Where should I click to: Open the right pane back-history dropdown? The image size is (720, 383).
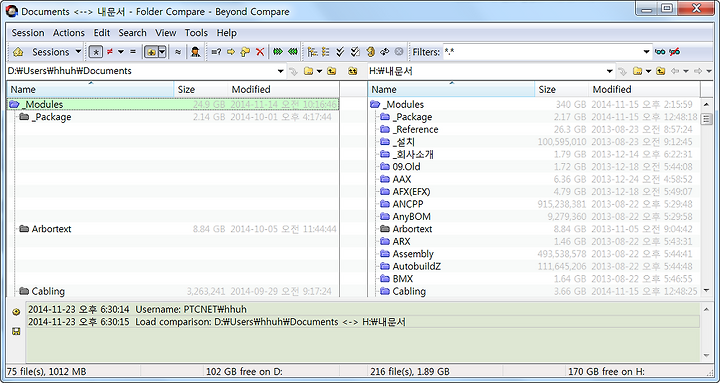click(x=686, y=71)
